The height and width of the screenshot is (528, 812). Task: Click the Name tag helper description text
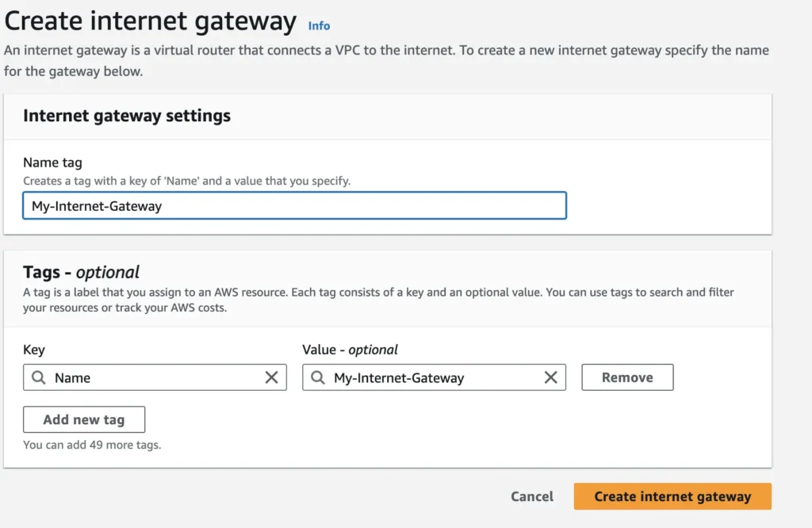coord(186,181)
